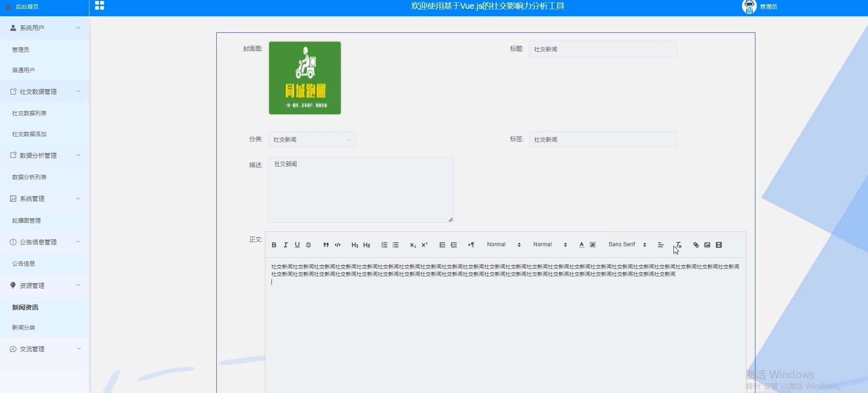Apply superscript formatting
Viewport: 868px width, 393px height.
pos(424,245)
